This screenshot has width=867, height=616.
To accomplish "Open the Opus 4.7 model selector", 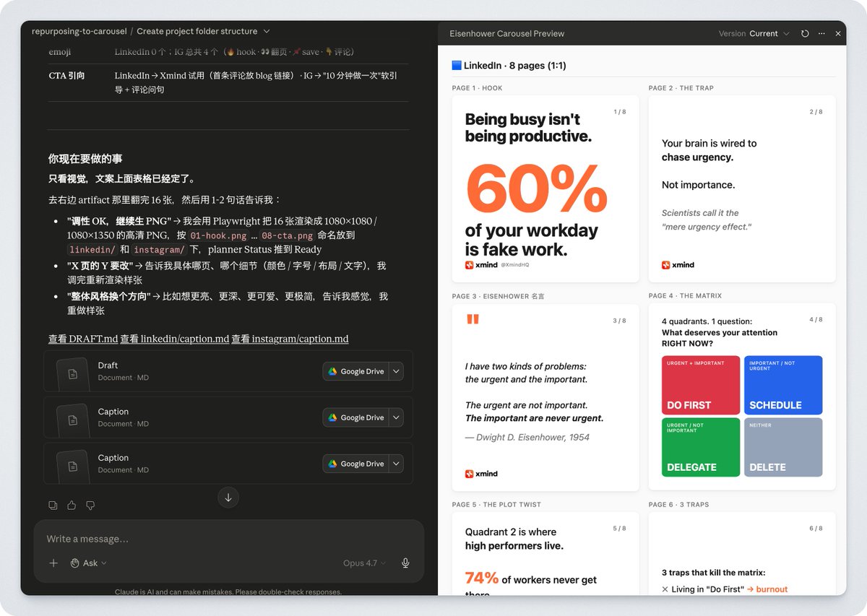I will pyautogui.click(x=364, y=563).
